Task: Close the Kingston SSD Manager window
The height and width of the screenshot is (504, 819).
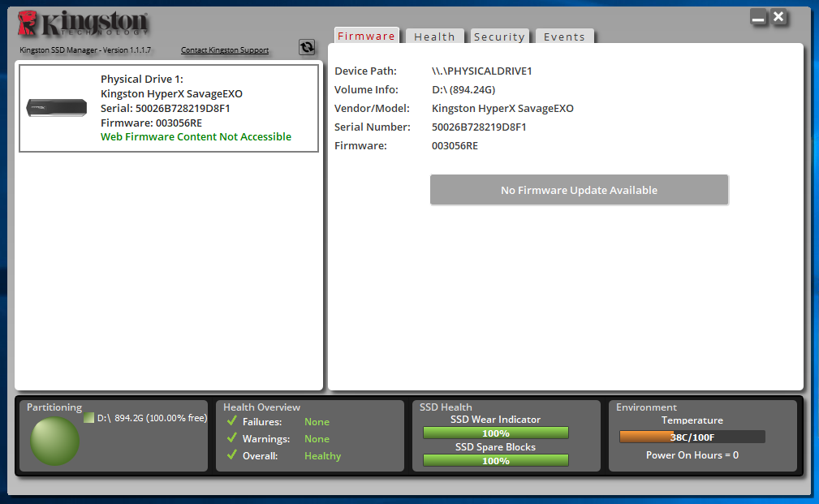Action: (x=778, y=17)
